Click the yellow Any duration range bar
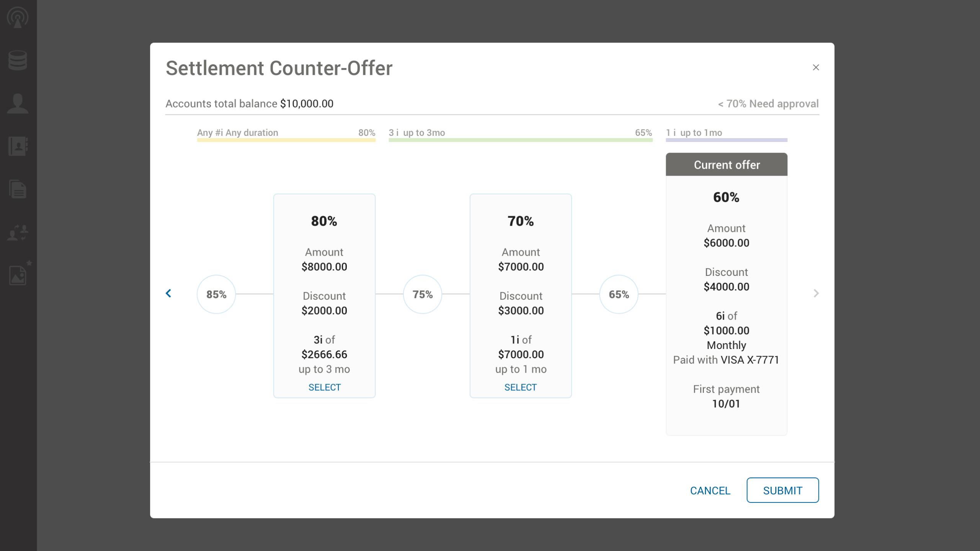This screenshot has height=551, width=980. pyautogui.click(x=286, y=140)
